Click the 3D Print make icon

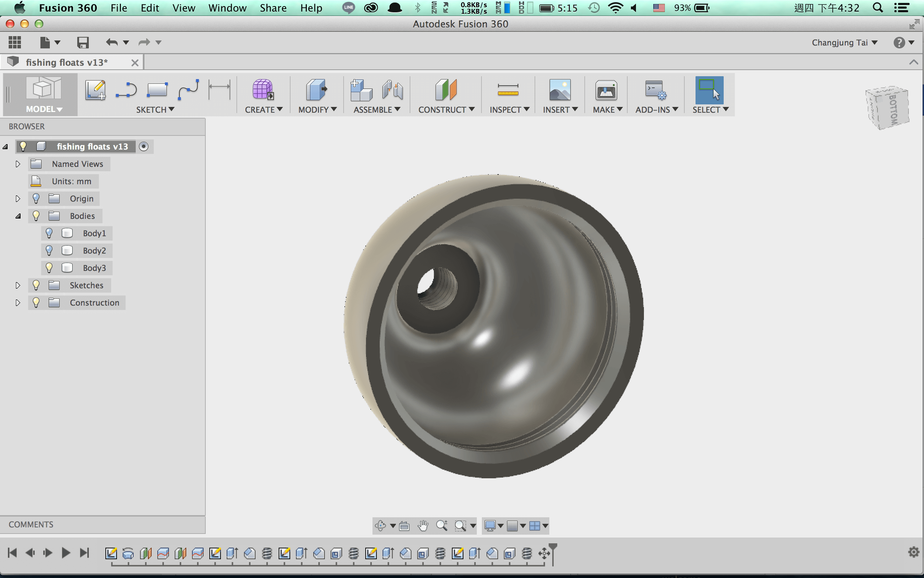pyautogui.click(x=606, y=90)
